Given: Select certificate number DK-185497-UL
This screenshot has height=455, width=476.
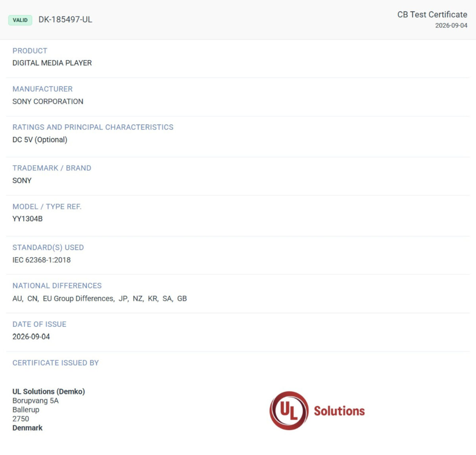Looking at the screenshot, I should [65, 20].
